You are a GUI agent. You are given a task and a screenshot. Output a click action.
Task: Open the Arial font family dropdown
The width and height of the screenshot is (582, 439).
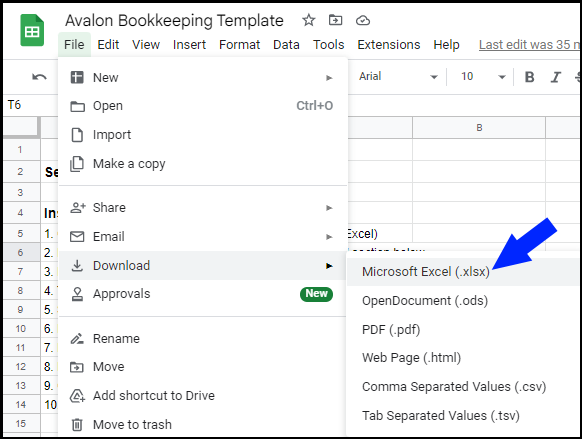tap(398, 77)
